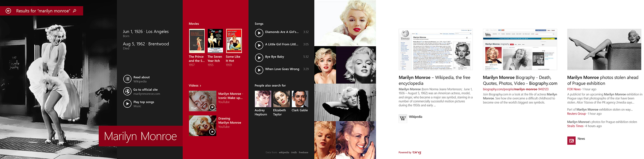Open the news photo of crossed legs
Viewport: 644px width, 159px height.
click(x=604, y=49)
